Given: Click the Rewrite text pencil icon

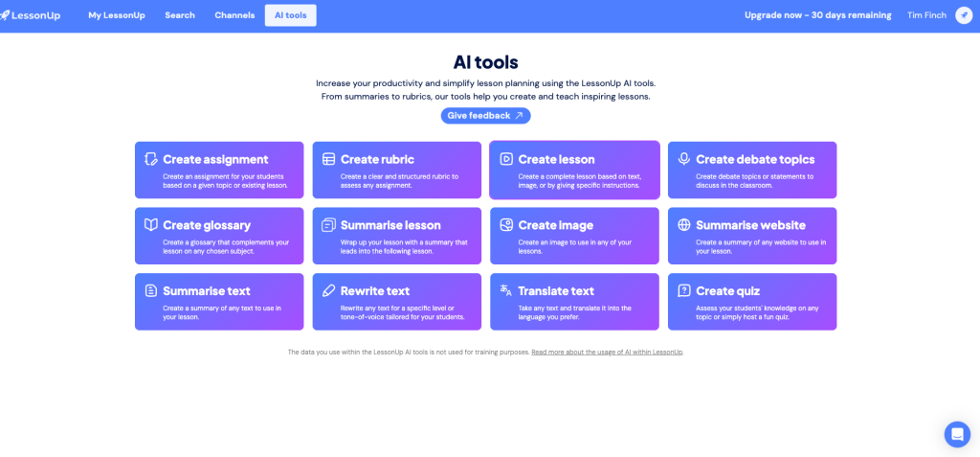Looking at the screenshot, I should 329,290.
